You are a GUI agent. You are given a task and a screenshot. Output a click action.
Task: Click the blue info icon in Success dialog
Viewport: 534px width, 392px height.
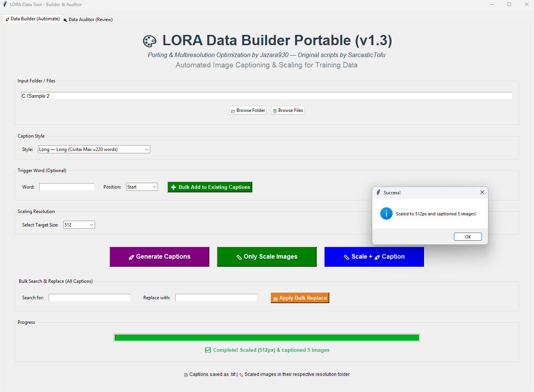pyautogui.click(x=386, y=213)
